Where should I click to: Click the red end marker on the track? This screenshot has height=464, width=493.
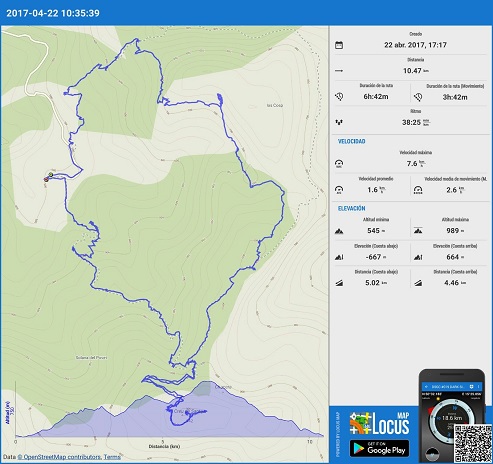pos(46,179)
